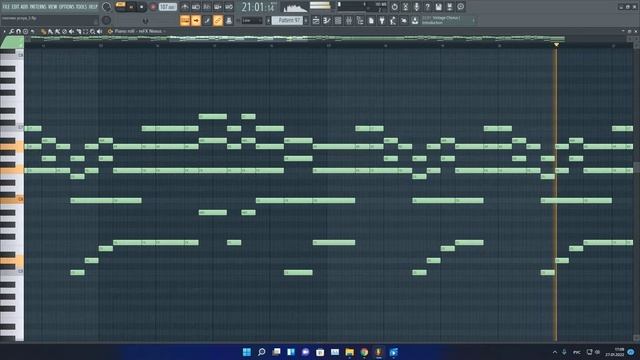Click the play/pause transport button
640x360 pixels.
pyautogui.click(x=131, y=7)
